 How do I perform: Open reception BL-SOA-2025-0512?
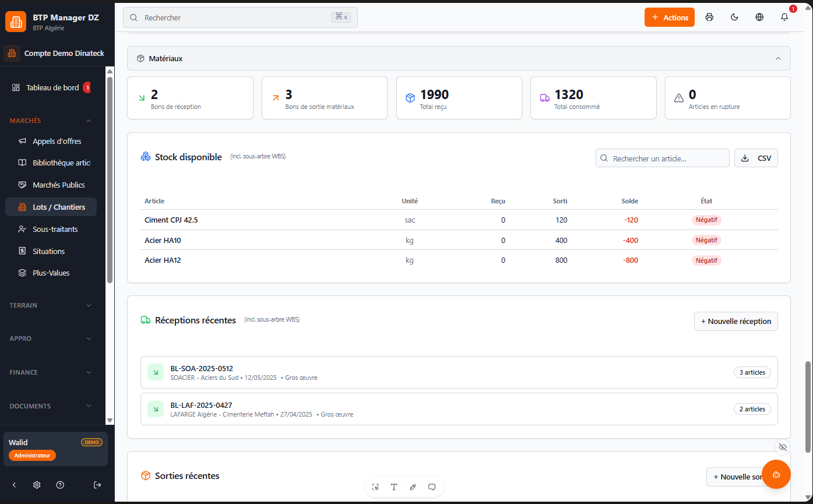pyautogui.click(x=459, y=372)
